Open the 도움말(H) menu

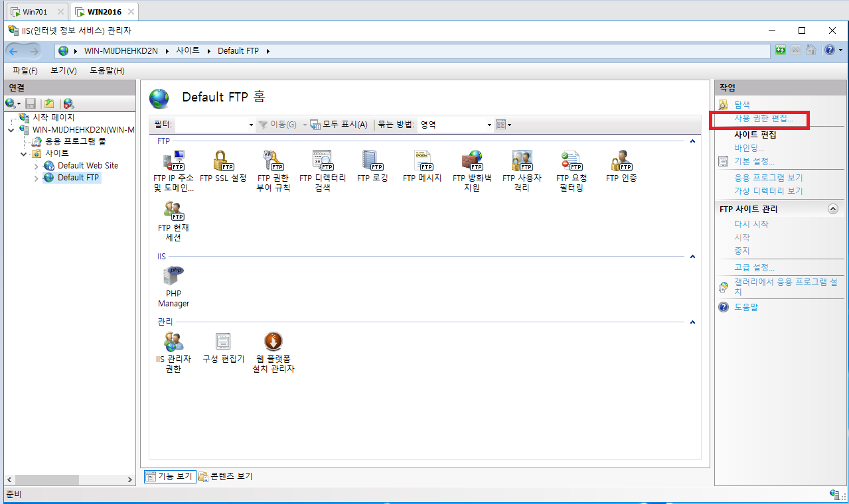coord(108,70)
